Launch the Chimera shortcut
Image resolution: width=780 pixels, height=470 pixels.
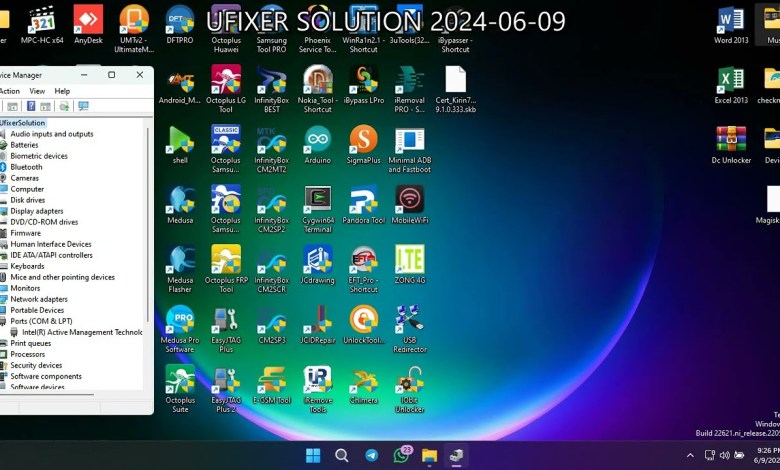click(x=364, y=385)
